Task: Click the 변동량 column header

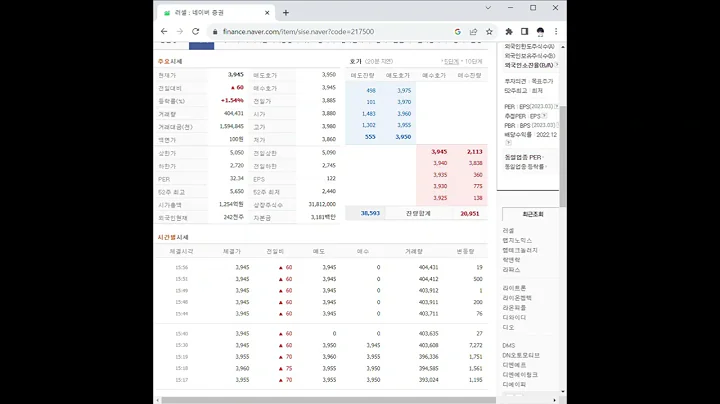Action: tap(465, 252)
